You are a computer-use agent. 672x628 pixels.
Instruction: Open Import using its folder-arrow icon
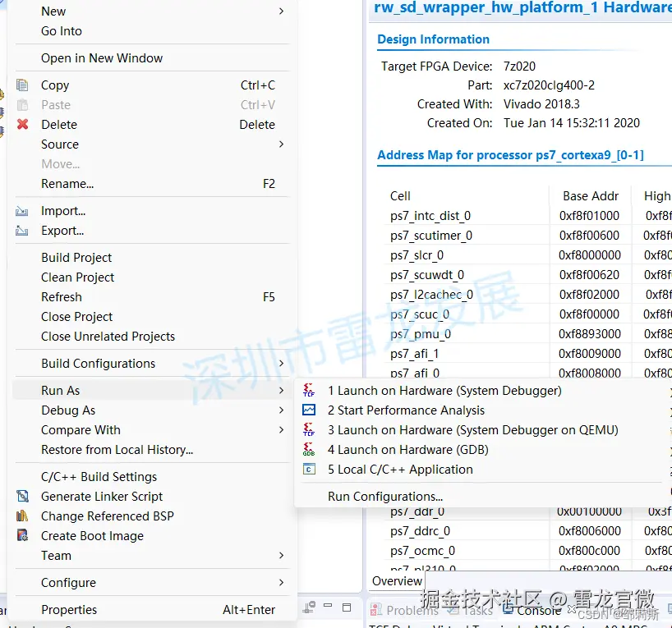pyautogui.click(x=20, y=210)
